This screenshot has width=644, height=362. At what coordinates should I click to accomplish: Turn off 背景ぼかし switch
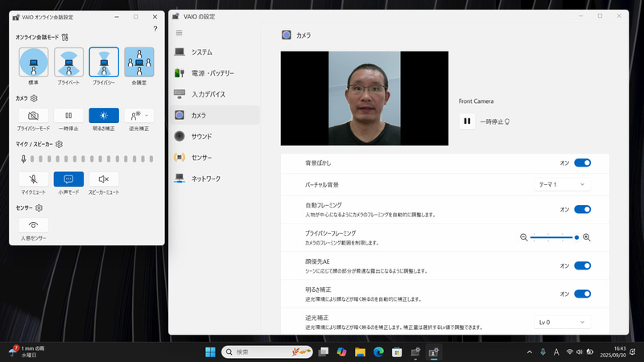coord(582,163)
